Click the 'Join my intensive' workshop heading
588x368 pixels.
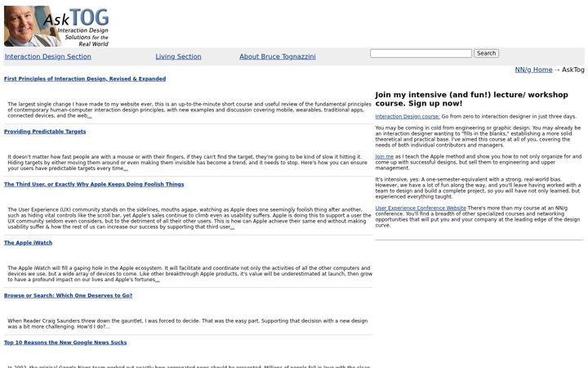(471, 99)
